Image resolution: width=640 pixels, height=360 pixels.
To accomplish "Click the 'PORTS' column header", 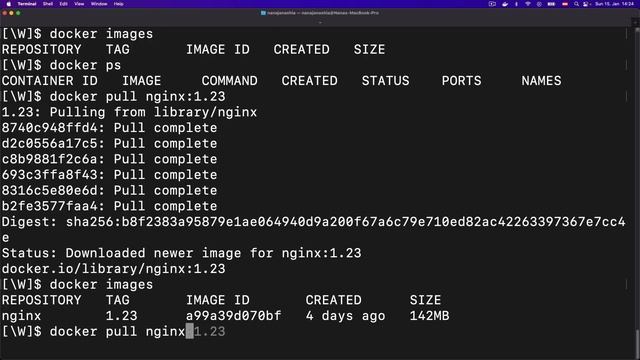I will [x=461, y=81].
